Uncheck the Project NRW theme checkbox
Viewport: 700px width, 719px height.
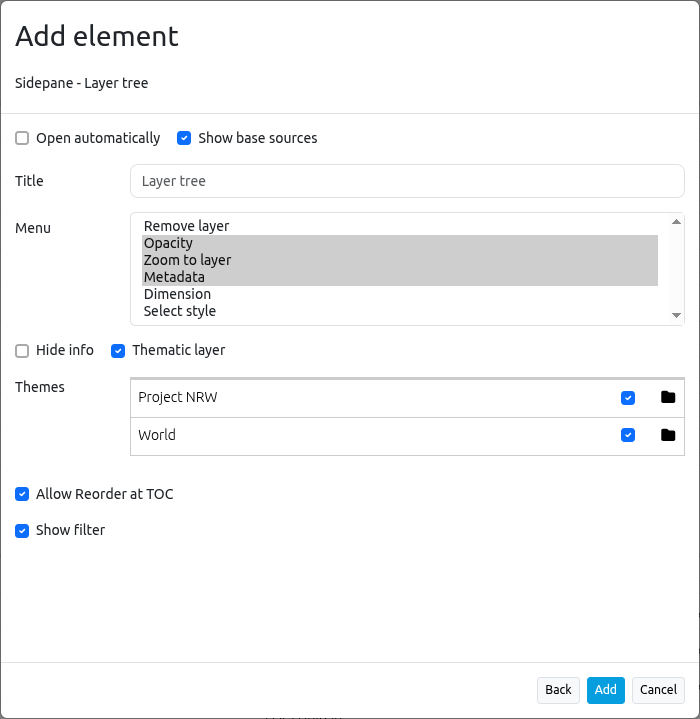pyautogui.click(x=628, y=398)
